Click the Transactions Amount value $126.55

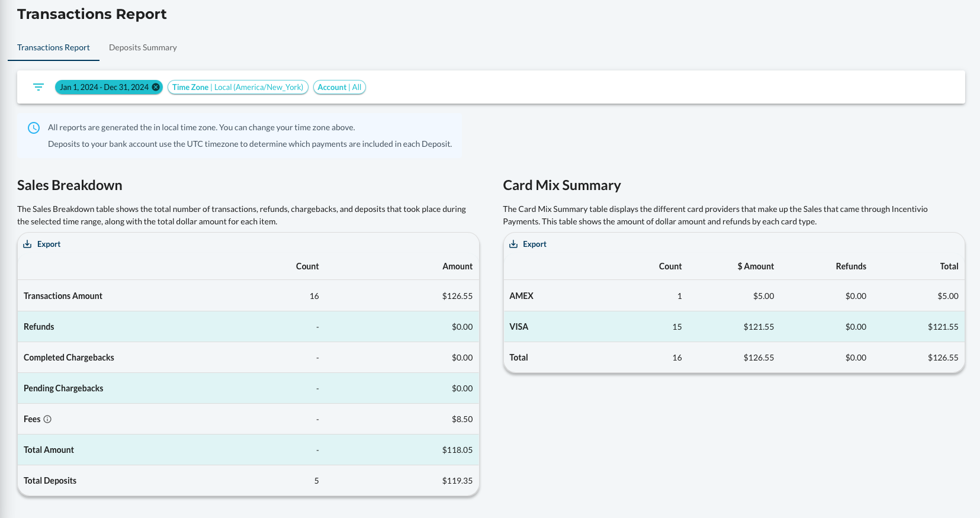(x=458, y=296)
